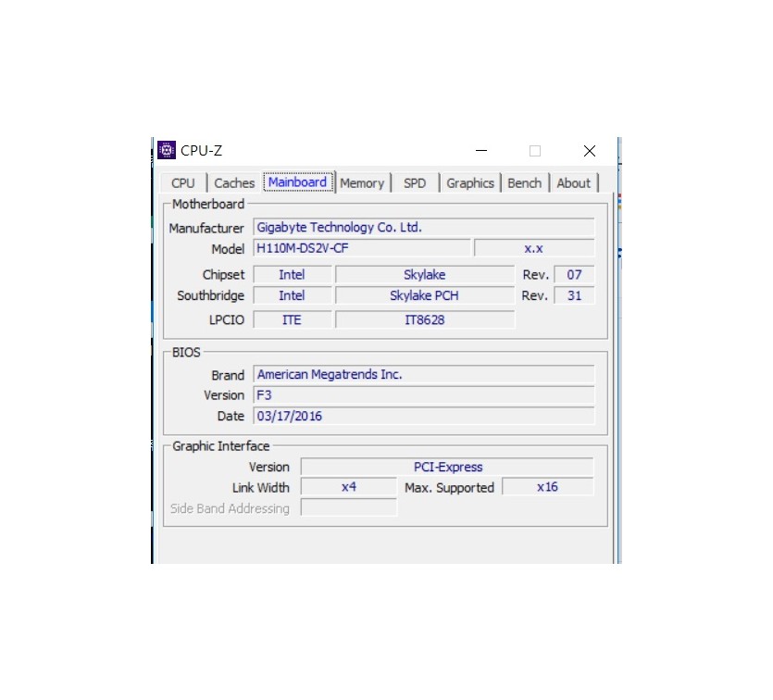Open the About tab

tap(573, 183)
